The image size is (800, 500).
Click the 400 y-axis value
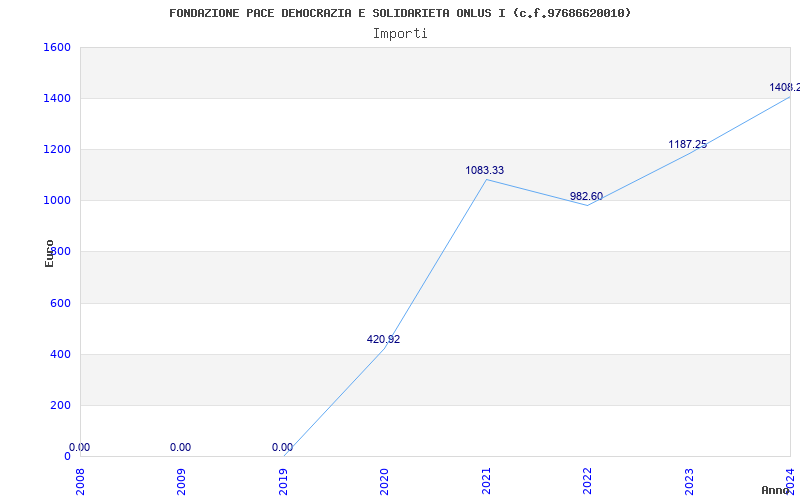(x=60, y=354)
